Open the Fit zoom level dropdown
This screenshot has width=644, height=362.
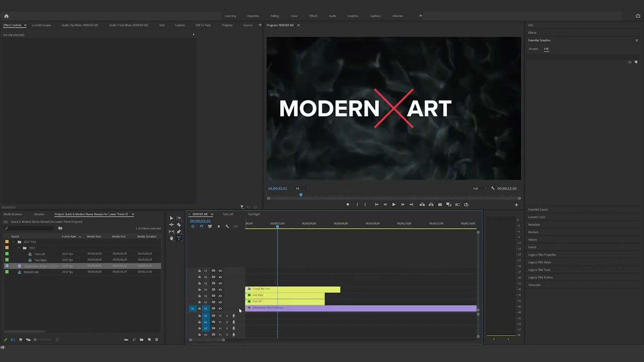tap(302, 189)
